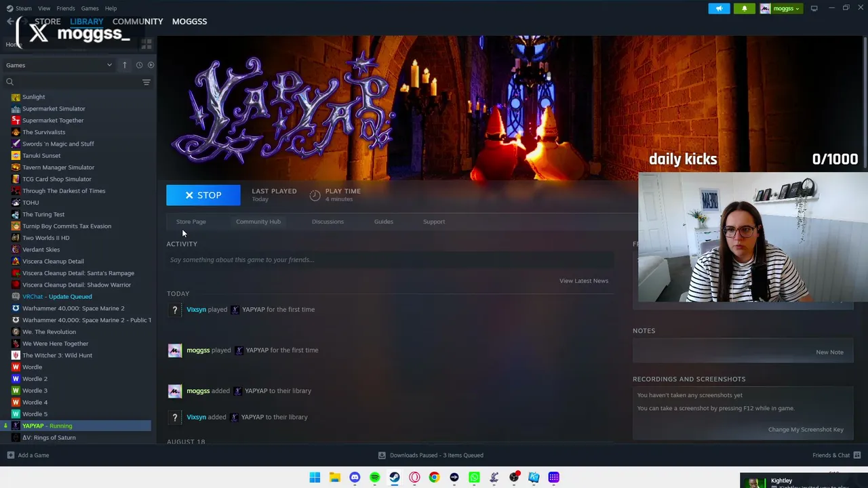This screenshot has height=488, width=868.
Task: Click the Steam logo in menu bar
Action: 9,8
